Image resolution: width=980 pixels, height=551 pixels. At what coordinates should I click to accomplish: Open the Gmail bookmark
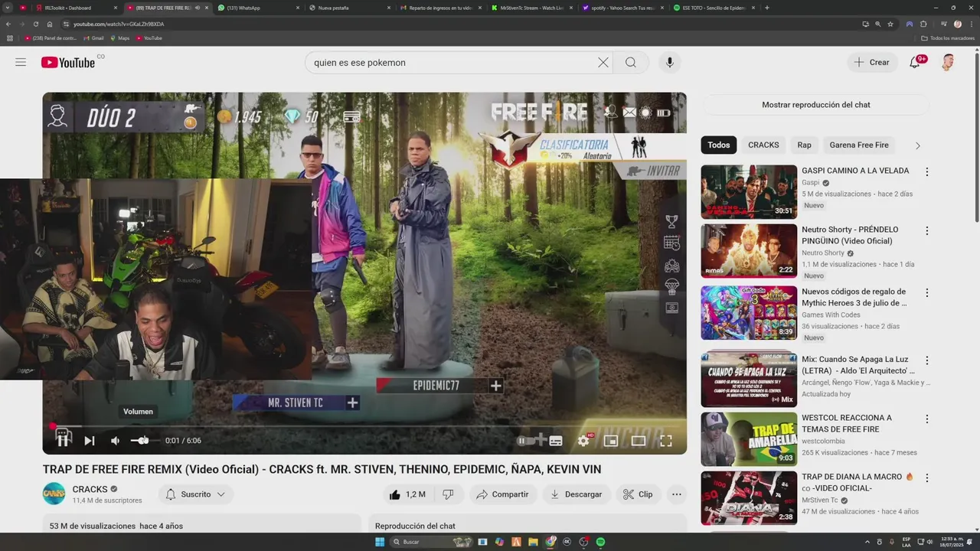94,37
